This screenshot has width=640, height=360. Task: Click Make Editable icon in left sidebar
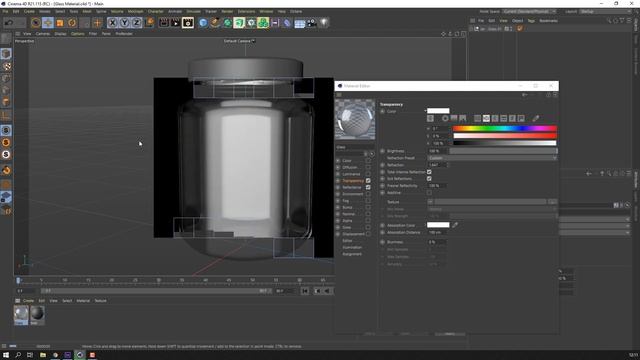(x=6, y=39)
